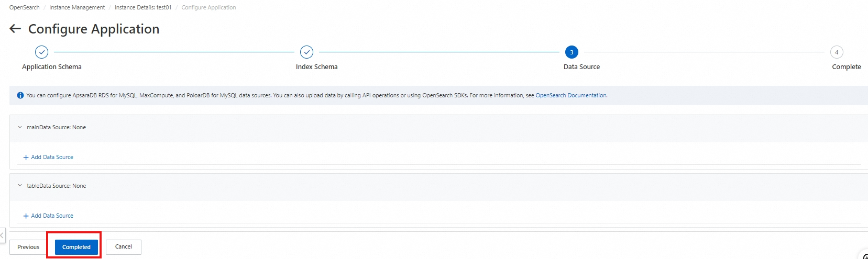The height and width of the screenshot is (259, 868).
Task: Click the Configure Application page title
Action: tap(94, 29)
